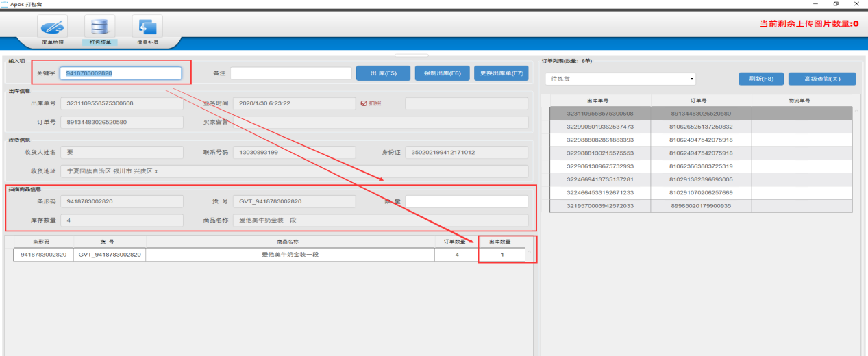Focus the 关键字 keyword input field
Image resolution: width=868 pixels, height=356 pixels.
121,73
